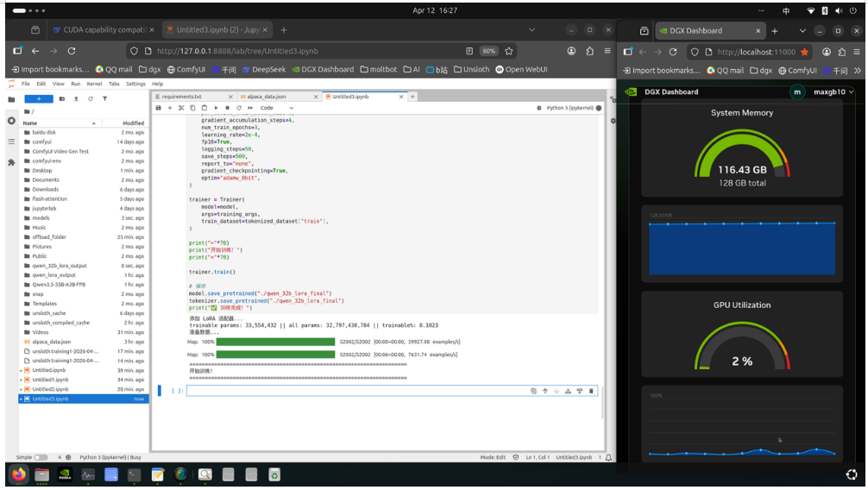Toggle Simple interface mode switch

coord(41,457)
